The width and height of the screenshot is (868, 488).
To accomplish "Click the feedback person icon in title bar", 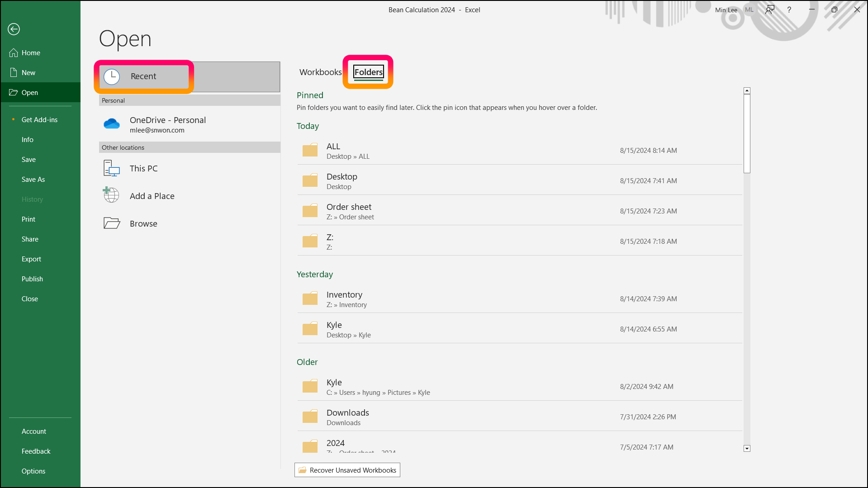I will pyautogui.click(x=769, y=10).
